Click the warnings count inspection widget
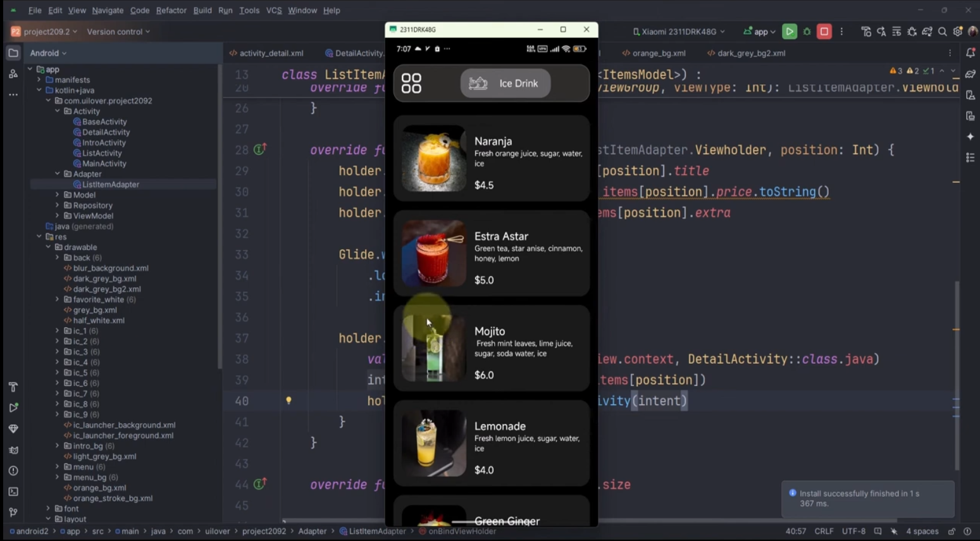The image size is (980, 541). click(x=912, y=71)
